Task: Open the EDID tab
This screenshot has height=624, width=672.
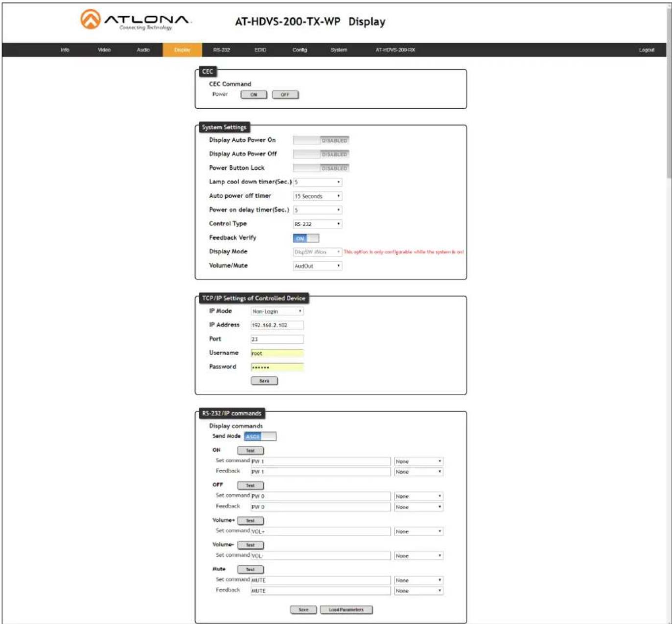Action: [260, 50]
